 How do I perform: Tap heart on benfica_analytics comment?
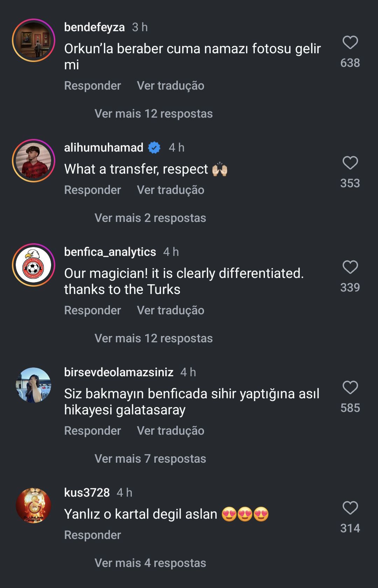click(x=350, y=267)
